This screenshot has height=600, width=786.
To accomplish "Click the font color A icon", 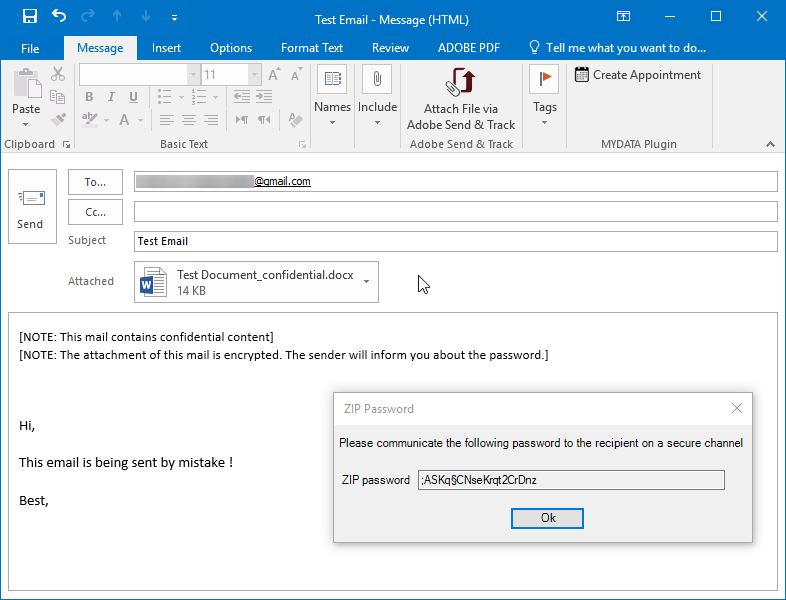I will pos(124,120).
